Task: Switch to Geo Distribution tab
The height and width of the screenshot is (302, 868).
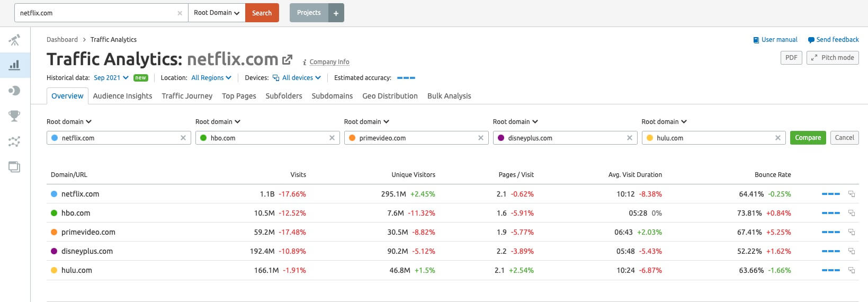Action: [390, 96]
